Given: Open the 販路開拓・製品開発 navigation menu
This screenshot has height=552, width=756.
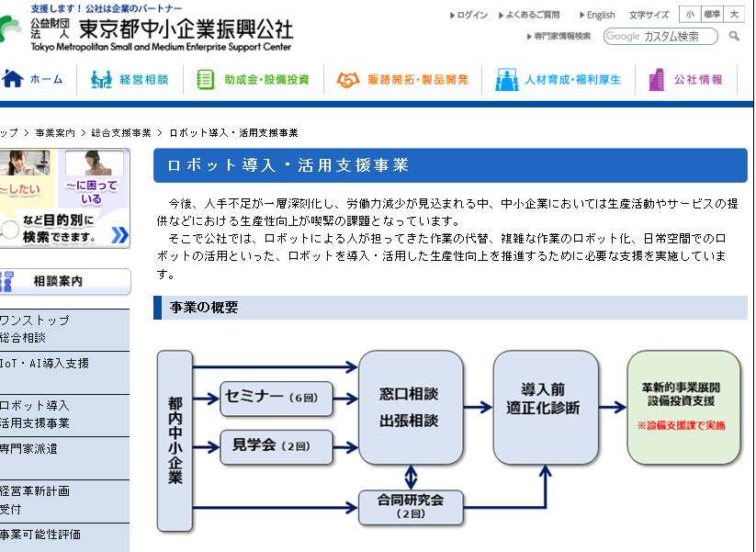Looking at the screenshot, I should tap(418, 80).
